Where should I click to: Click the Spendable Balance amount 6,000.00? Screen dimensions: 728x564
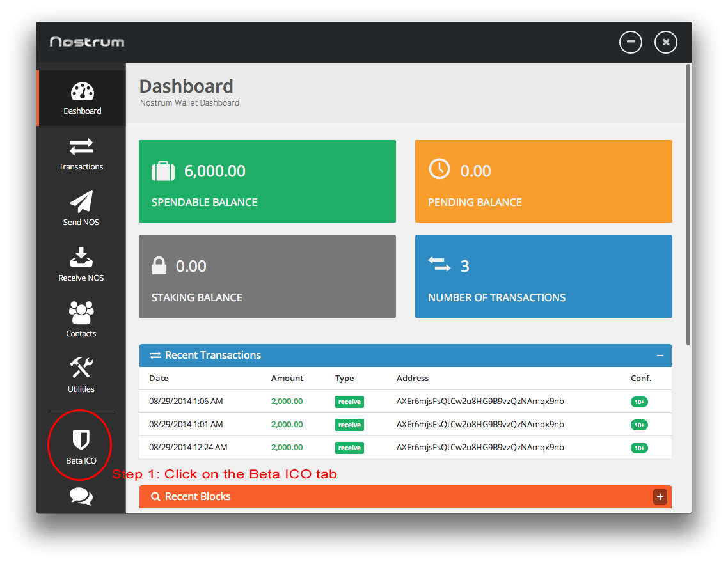point(214,171)
